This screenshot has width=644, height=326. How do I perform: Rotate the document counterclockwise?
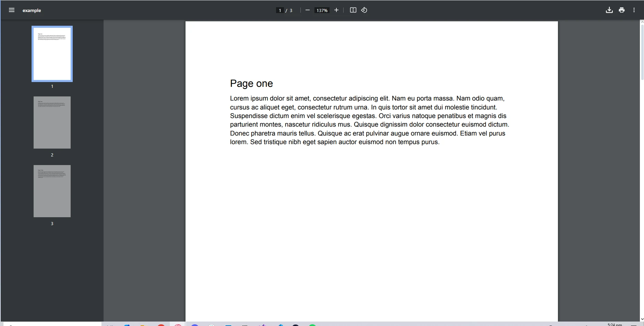364,10
